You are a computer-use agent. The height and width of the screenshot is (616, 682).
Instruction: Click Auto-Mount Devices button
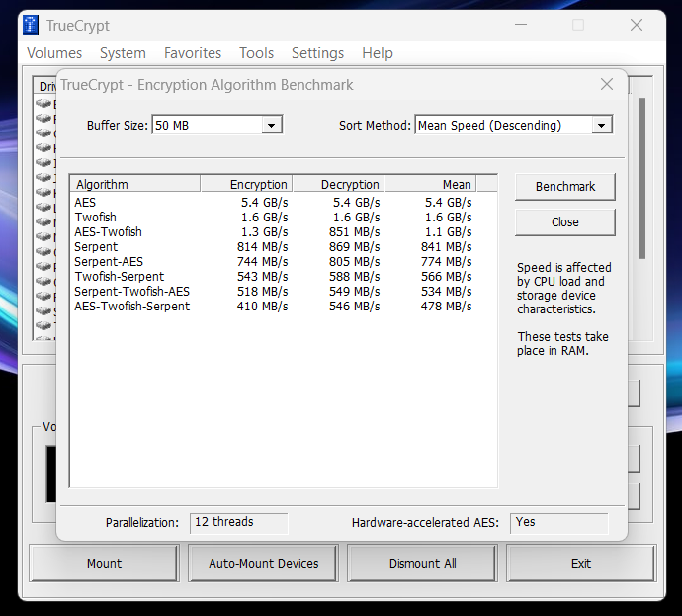coord(263,564)
